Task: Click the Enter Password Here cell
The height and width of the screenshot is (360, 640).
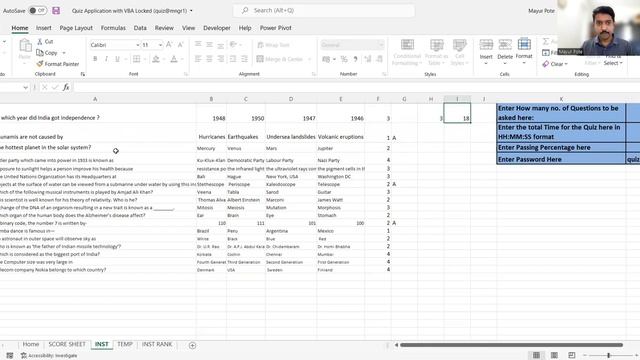Action: click(x=561, y=159)
